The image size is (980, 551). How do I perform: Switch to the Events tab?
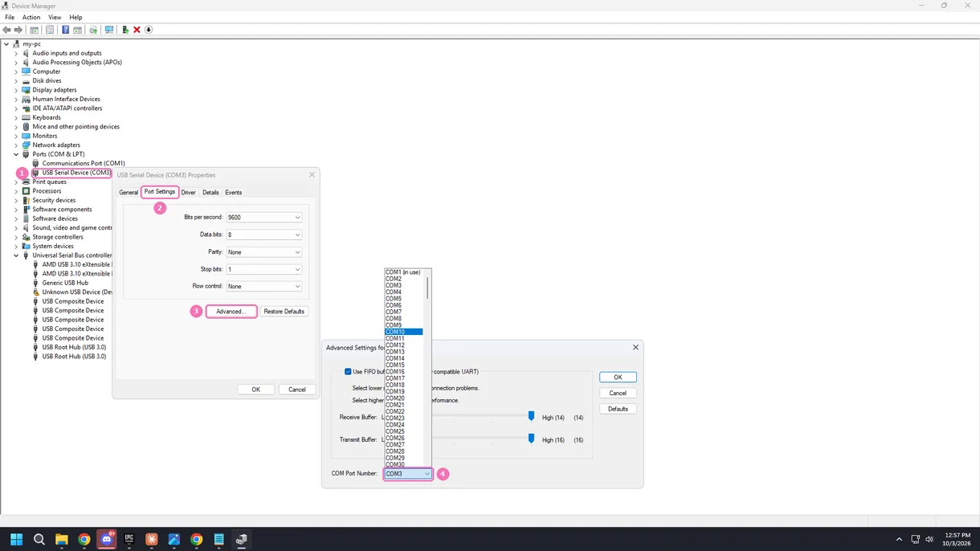[x=233, y=193]
